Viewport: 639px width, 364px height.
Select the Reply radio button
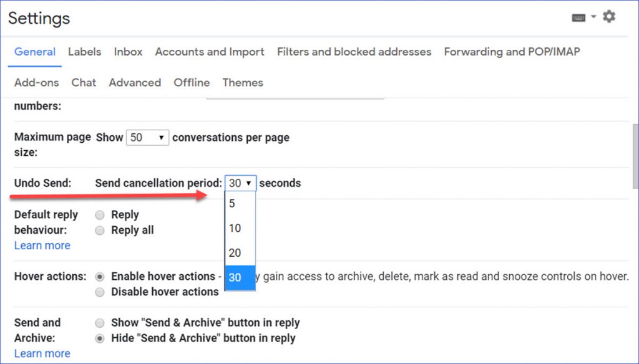[99, 214]
